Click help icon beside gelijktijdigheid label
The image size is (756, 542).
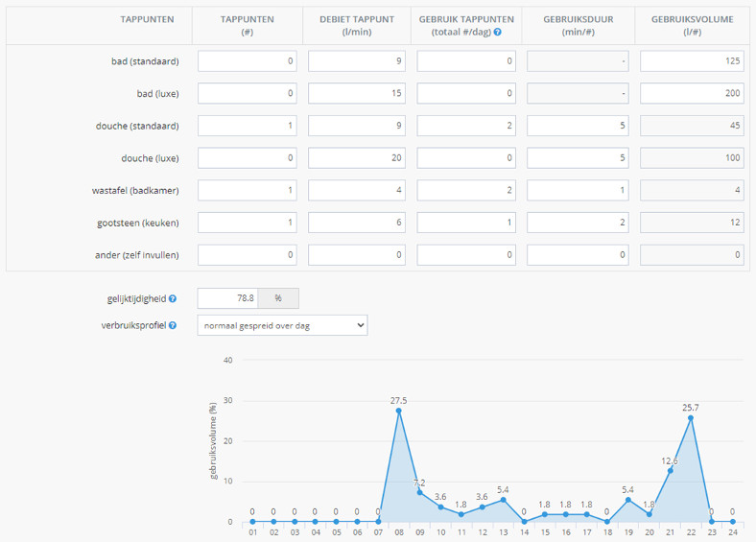(x=173, y=299)
